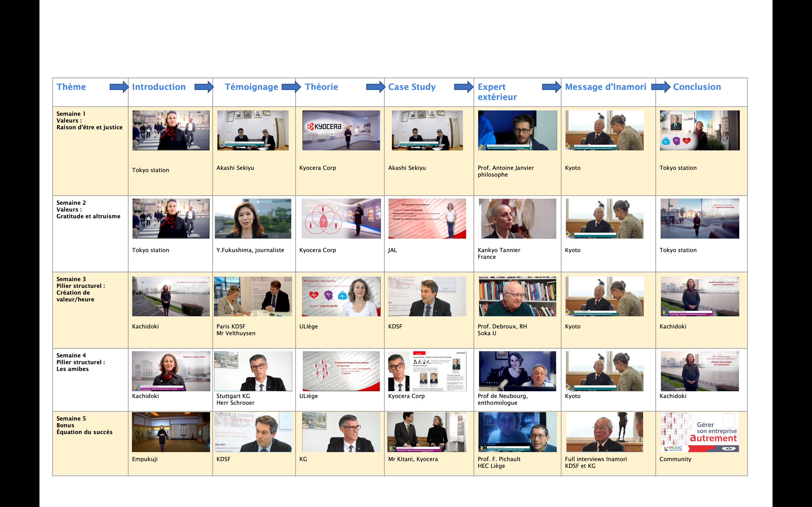Open the Kankyo Tannier France thumbnail
The image size is (812, 507).
click(x=517, y=218)
